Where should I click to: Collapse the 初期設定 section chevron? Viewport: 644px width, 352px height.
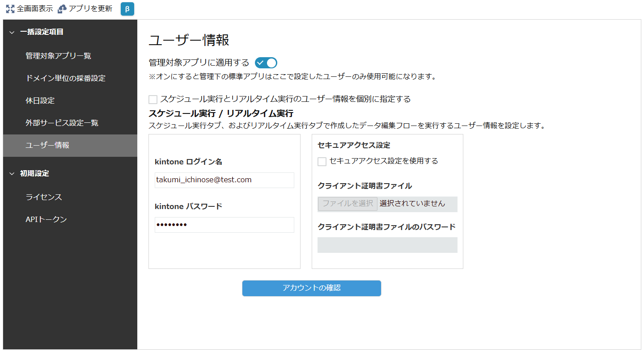pyautogui.click(x=12, y=174)
